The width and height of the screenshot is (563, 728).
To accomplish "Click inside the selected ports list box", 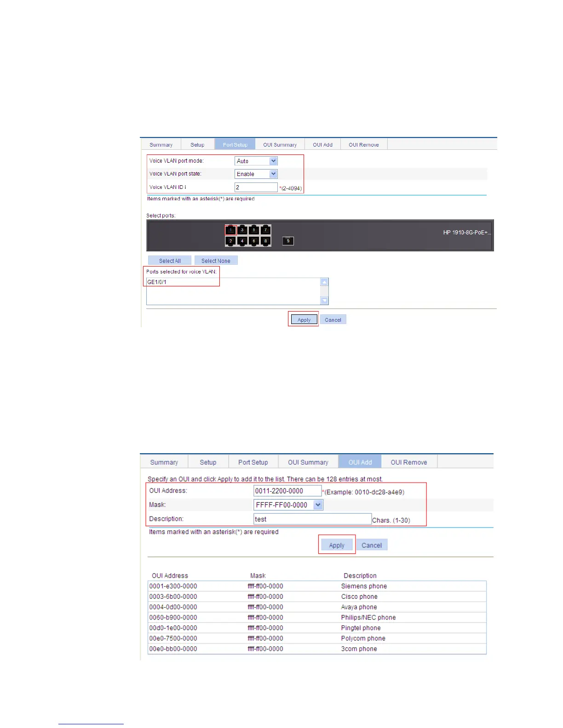I will coord(233,291).
